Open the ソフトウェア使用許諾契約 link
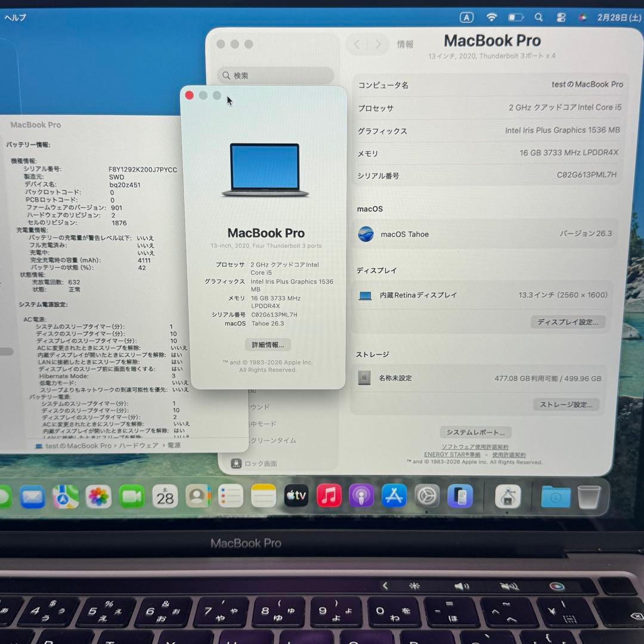 click(x=475, y=447)
